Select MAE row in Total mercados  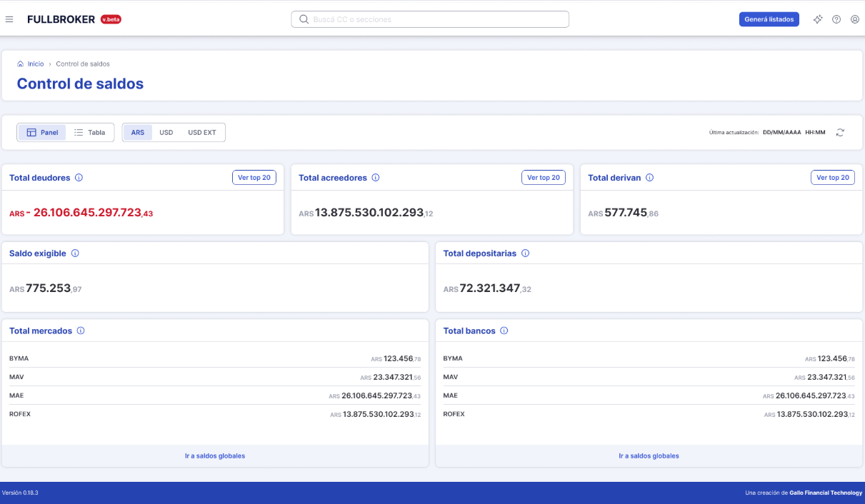tap(215, 395)
